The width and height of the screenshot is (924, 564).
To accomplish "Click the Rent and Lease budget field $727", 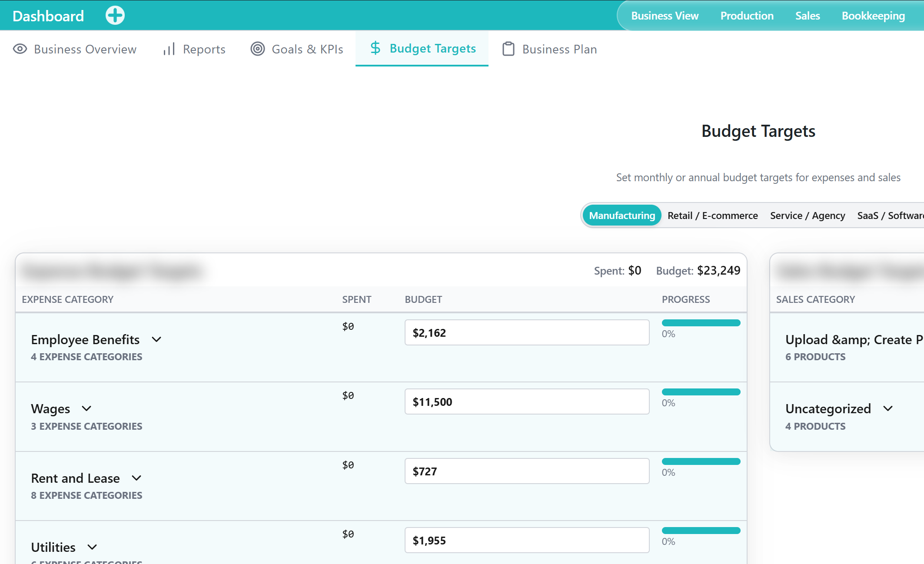I will click(527, 471).
